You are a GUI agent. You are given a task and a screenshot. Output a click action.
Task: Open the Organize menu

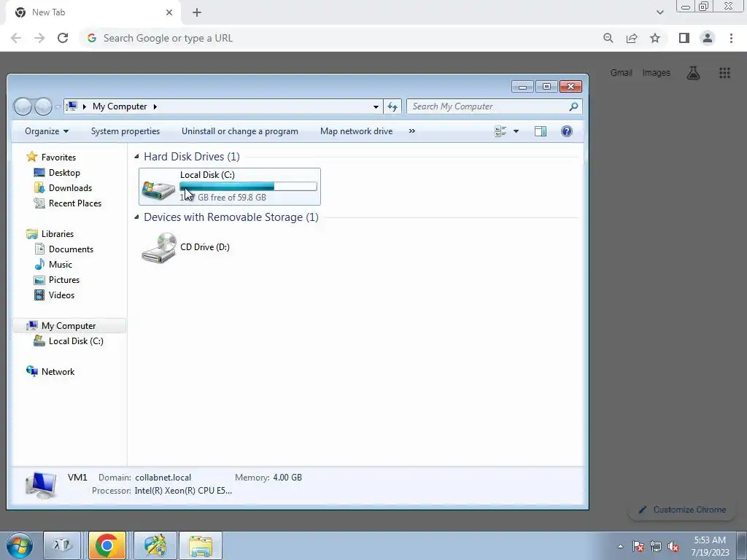47,131
